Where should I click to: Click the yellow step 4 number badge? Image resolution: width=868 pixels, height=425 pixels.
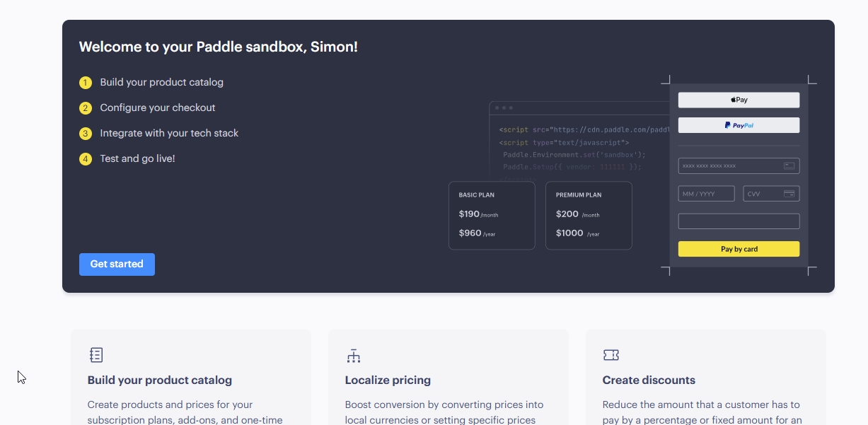(x=86, y=159)
